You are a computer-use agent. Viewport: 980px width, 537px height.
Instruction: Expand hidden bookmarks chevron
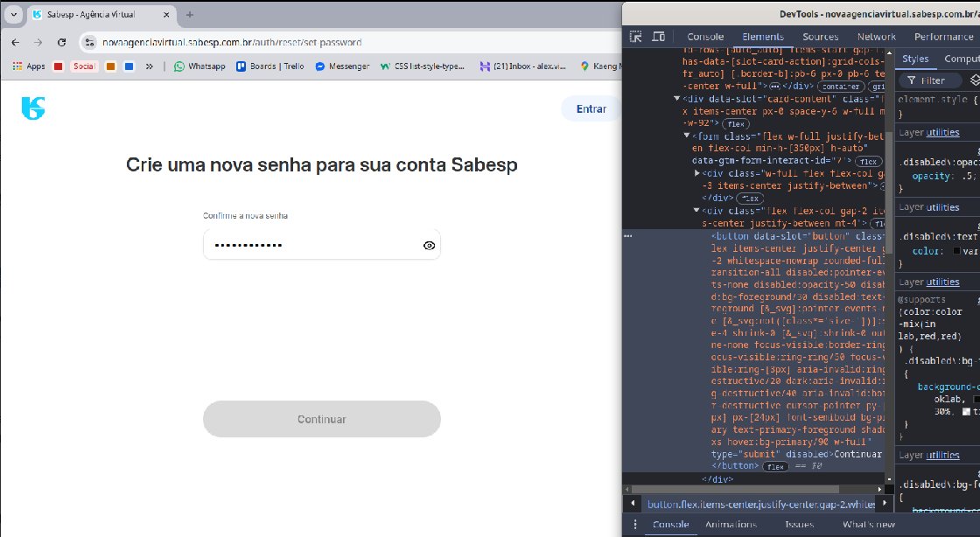click(150, 66)
